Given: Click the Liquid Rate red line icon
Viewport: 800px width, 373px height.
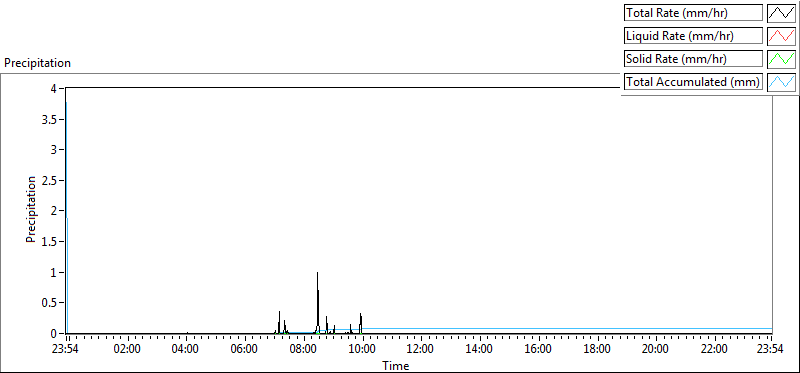Looking at the screenshot, I should [781, 36].
